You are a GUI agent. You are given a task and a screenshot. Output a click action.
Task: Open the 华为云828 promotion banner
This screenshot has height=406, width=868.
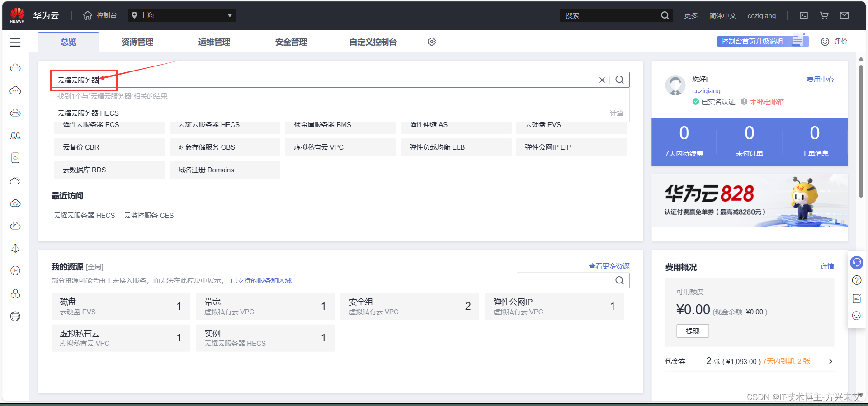point(750,201)
